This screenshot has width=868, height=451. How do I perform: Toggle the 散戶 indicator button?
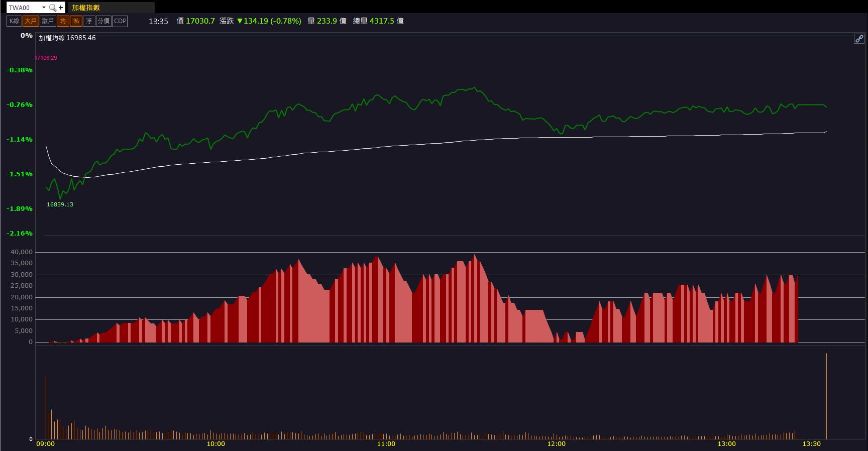coord(48,21)
